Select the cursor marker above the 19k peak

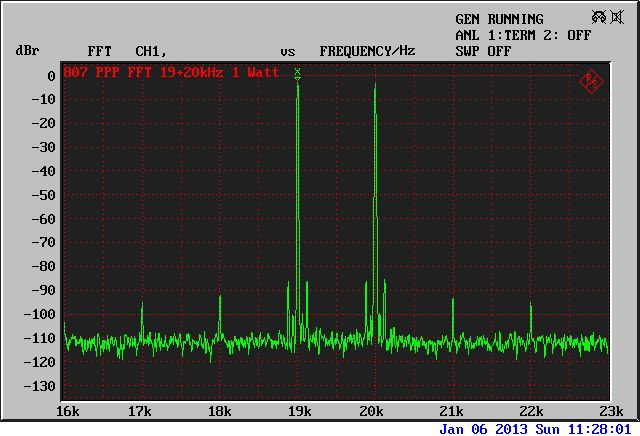(x=297, y=73)
